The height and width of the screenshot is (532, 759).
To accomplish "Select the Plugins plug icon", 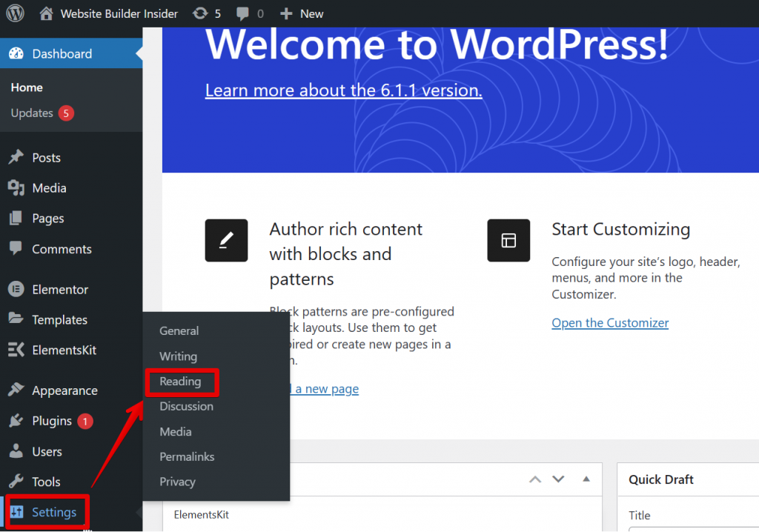I will coord(16,420).
